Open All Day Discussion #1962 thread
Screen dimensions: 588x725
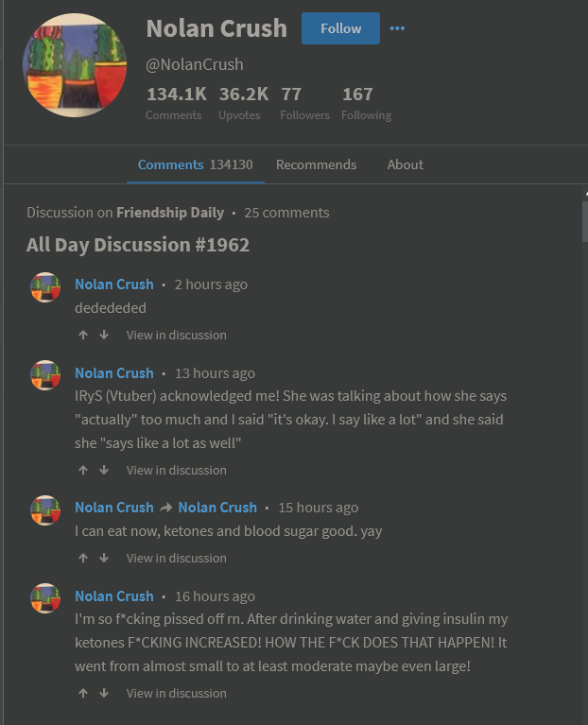coord(138,245)
